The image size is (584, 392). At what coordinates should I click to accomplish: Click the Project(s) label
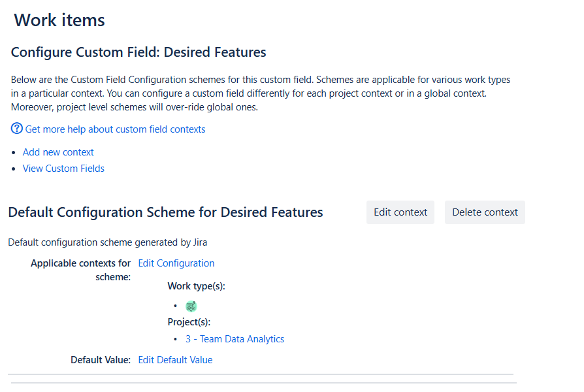coord(189,322)
